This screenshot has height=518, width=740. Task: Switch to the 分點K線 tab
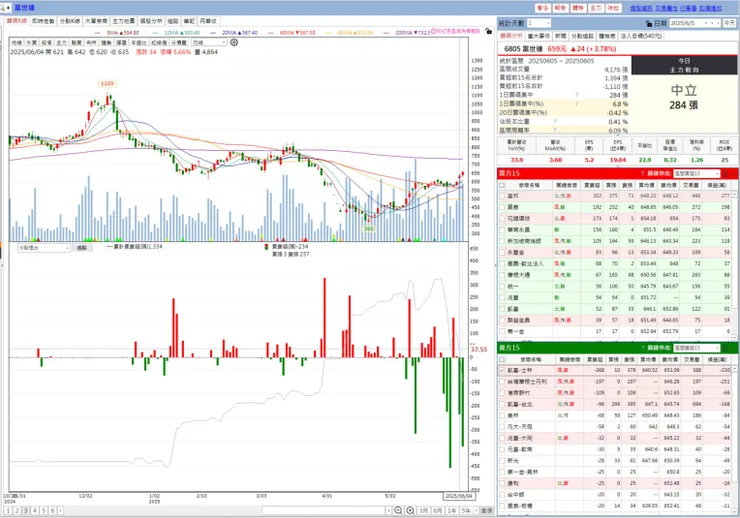coord(70,21)
